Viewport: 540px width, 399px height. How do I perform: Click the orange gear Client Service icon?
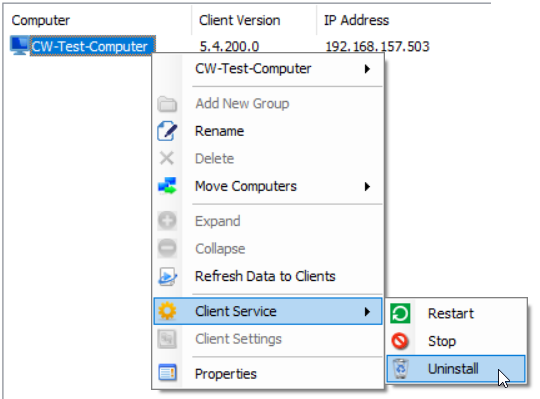click(167, 311)
